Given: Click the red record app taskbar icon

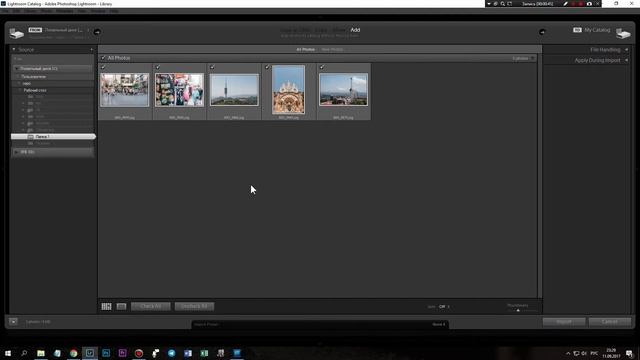Looking at the screenshot, I should click(x=139, y=353).
